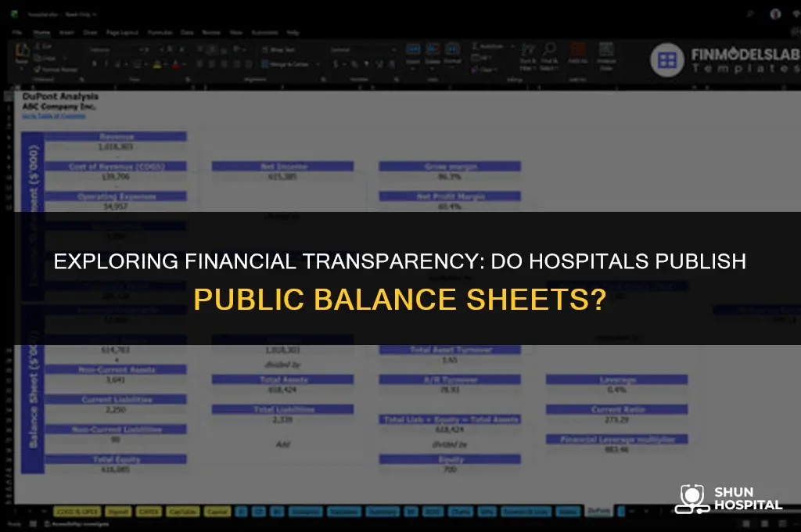Screen dimensions: 801x532
Task: Select the A/R Turnover header box
Action: tap(450, 379)
